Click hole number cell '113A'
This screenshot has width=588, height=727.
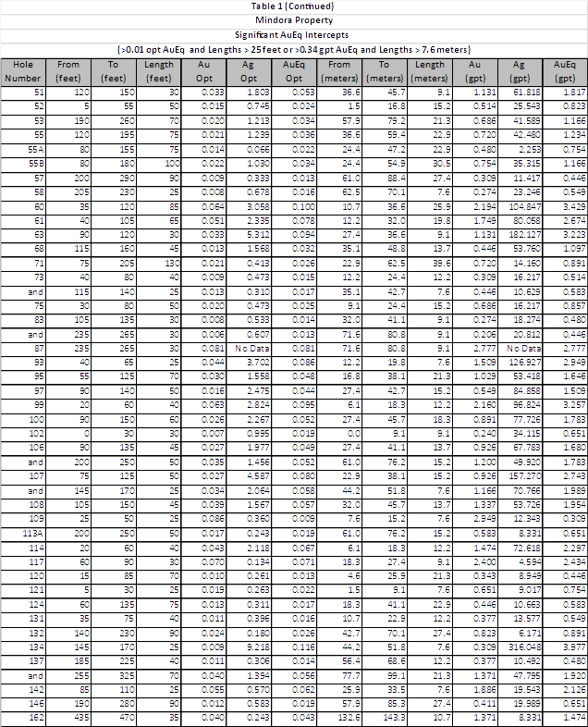[33, 534]
